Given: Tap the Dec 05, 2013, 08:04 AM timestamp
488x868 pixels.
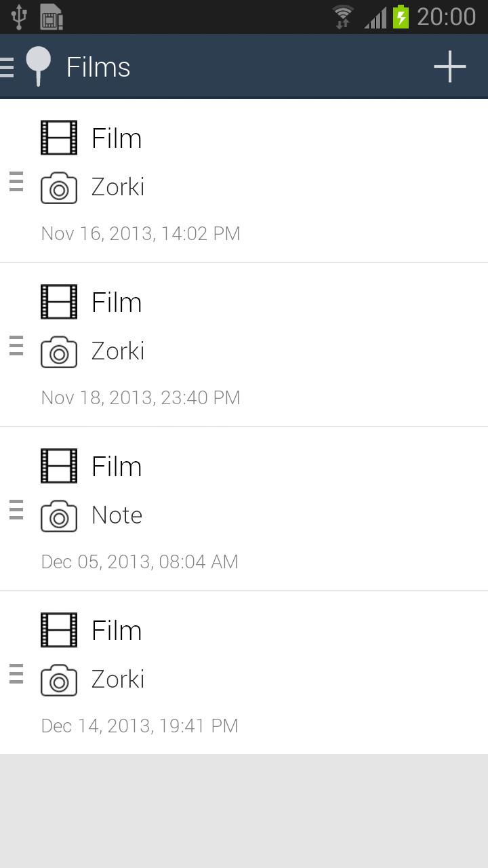Looking at the screenshot, I should (140, 561).
